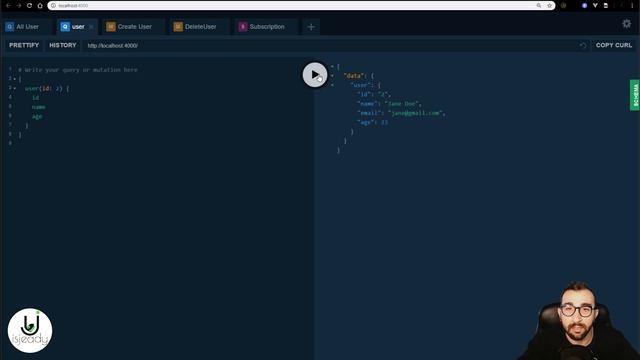This screenshot has width=640, height=360.
Task: Click the browser address bar
Action: click(x=301, y=5)
